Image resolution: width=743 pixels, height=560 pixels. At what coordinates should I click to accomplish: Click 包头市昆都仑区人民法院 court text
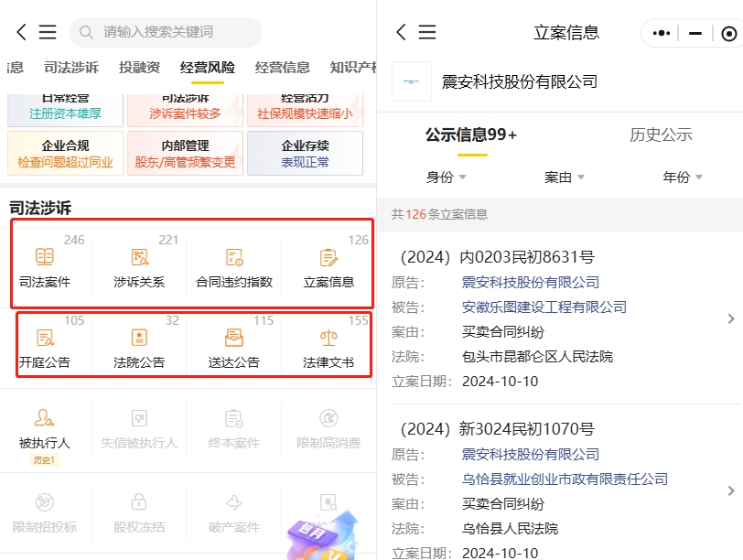(x=537, y=356)
